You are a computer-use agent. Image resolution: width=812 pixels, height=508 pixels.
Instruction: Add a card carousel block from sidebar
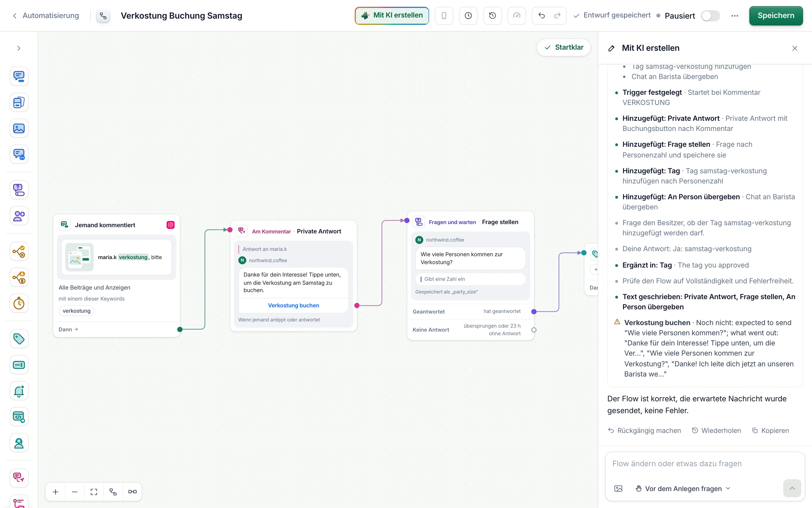19,102
